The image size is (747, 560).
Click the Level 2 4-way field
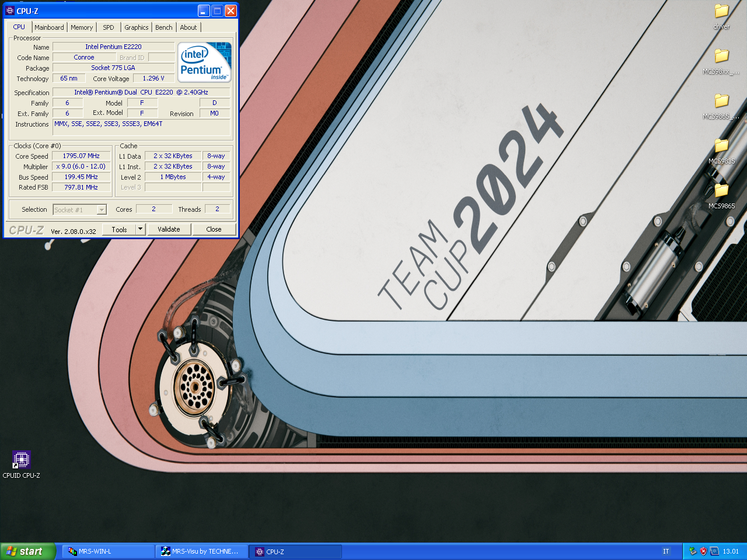tap(216, 177)
